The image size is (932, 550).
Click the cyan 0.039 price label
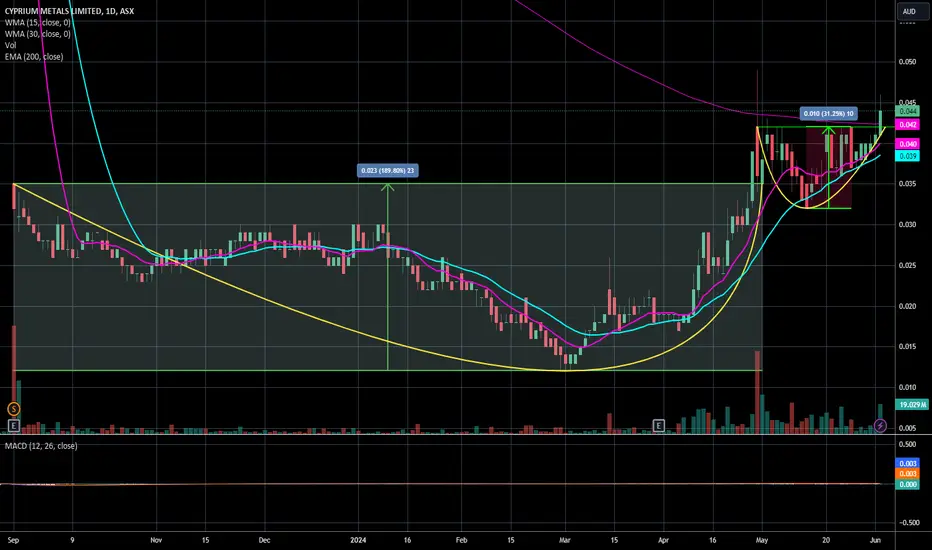pyautogui.click(x=908, y=156)
